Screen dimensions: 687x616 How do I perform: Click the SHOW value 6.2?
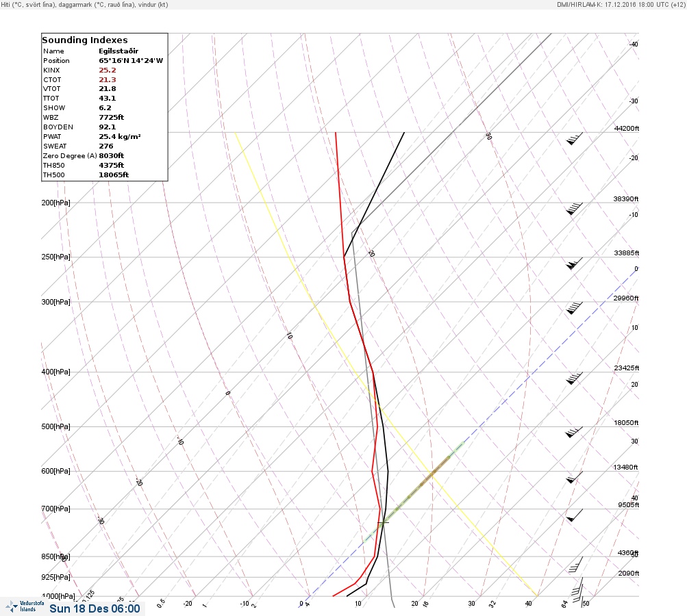coord(105,107)
